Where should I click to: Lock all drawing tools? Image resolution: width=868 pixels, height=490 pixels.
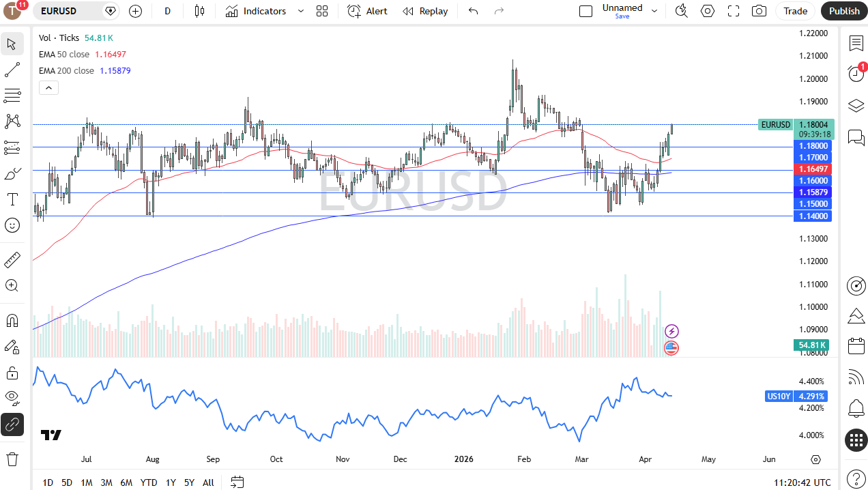pyautogui.click(x=12, y=373)
